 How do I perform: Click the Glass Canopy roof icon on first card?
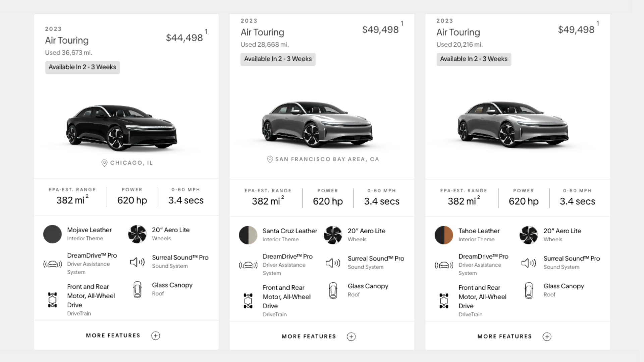pyautogui.click(x=137, y=290)
